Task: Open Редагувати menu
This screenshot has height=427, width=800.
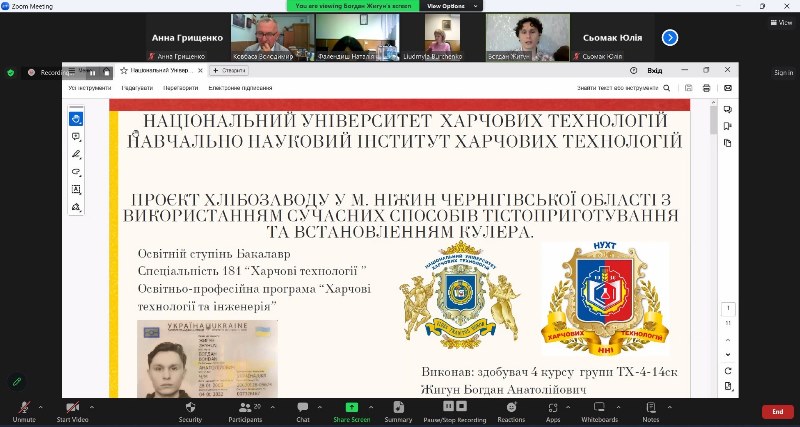Action: (x=137, y=88)
